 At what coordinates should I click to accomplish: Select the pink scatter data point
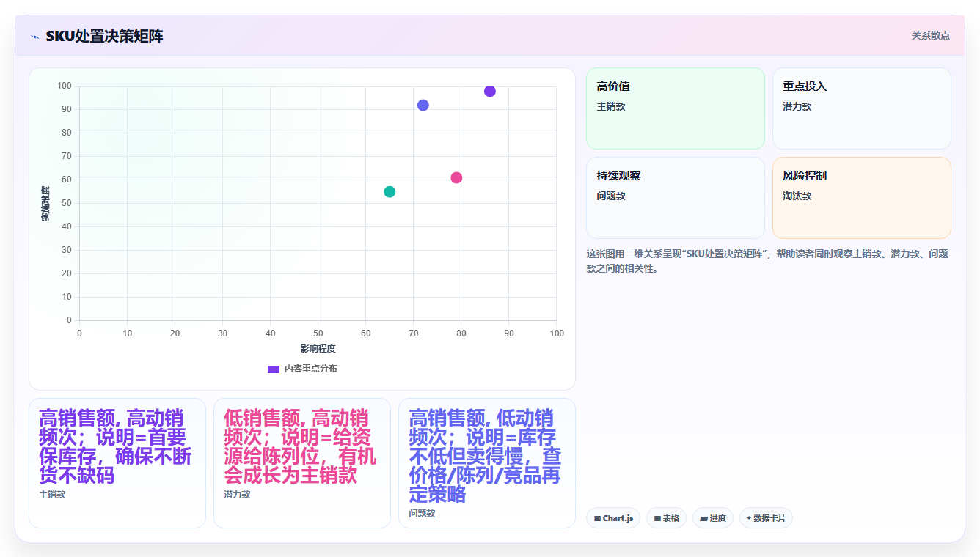click(x=456, y=177)
